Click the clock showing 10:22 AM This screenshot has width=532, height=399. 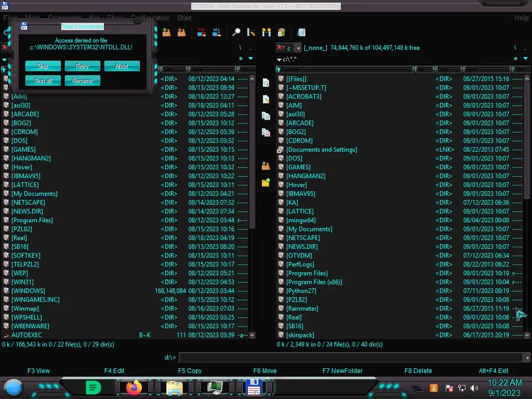pyautogui.click(x=504, y=383)
